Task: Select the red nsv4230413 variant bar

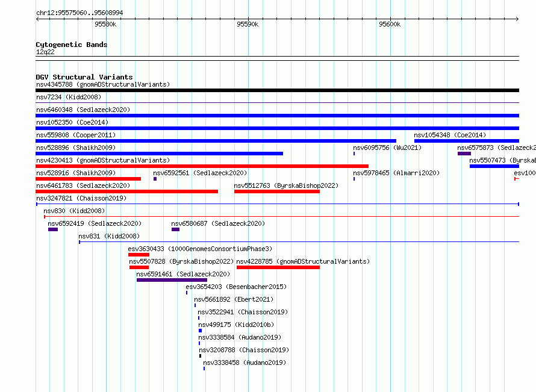Action: (x=202, y=166)
